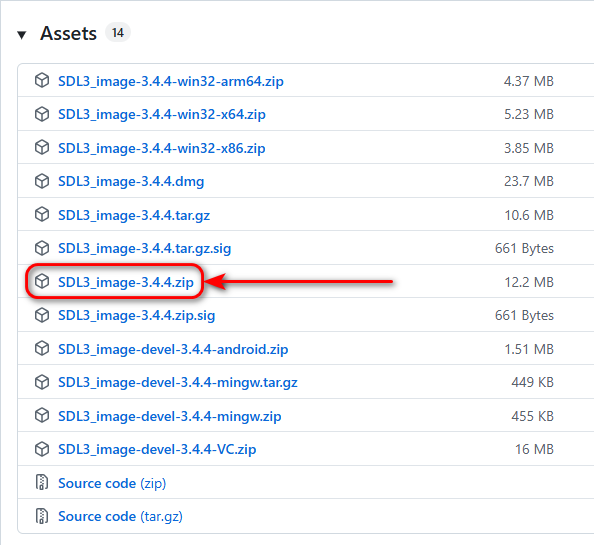Open the SDL3_image-3.4.4.dmg link
This screenshot has height=545, width=594.
point(131,181)
